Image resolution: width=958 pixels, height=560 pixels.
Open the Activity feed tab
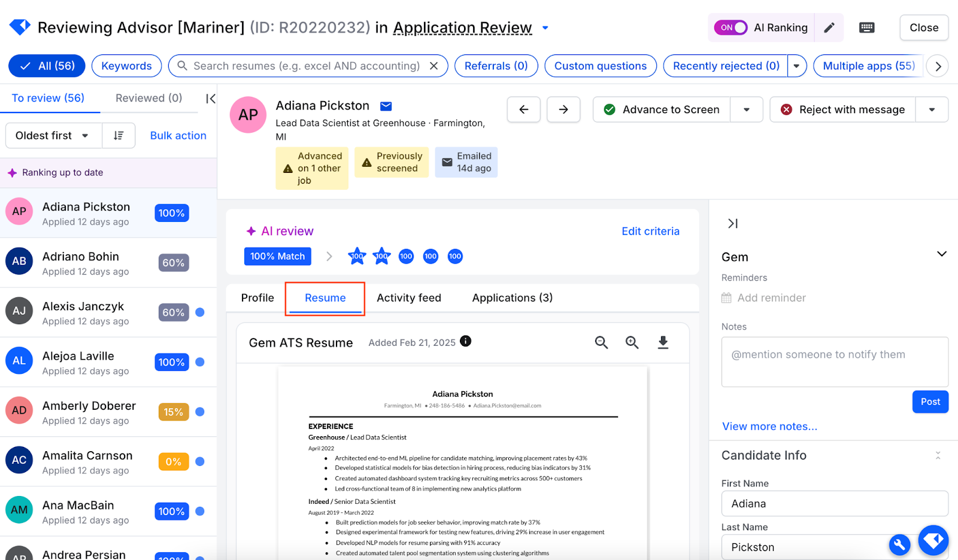click(x=409, y=298)
